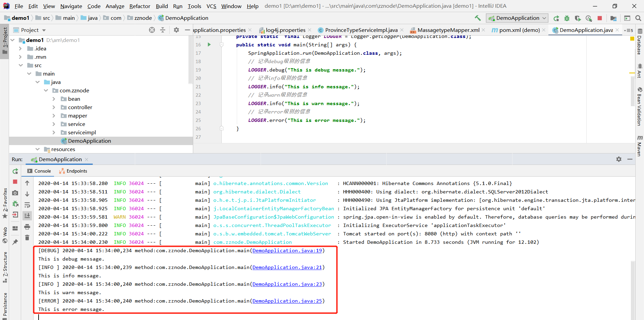Click the print console output icon
Image resolution: width=644 pixels, height=320 pixels.
point(27,227)
